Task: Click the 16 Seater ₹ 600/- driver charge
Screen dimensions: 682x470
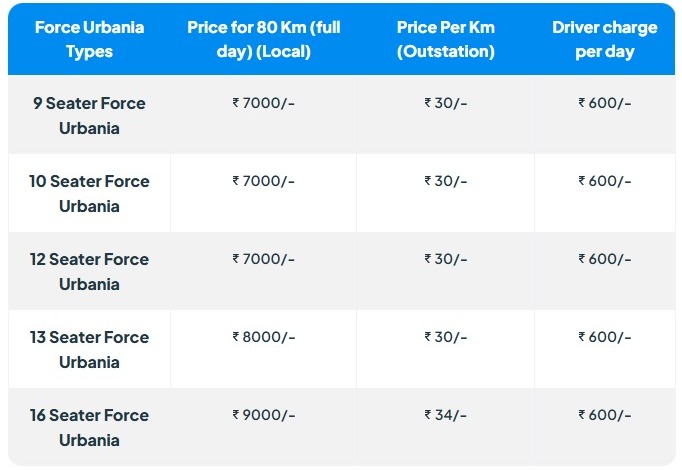Action: (x=605, y=415)
